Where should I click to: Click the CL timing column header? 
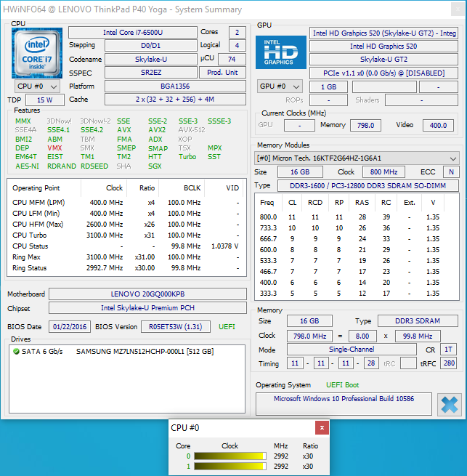click(293, 203)
